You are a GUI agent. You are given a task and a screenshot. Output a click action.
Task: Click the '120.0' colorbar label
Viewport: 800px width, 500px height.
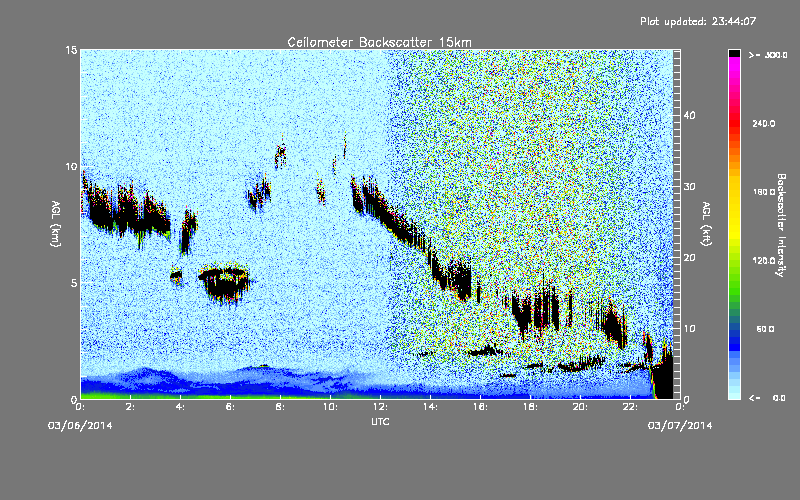[x=764, y=261]
